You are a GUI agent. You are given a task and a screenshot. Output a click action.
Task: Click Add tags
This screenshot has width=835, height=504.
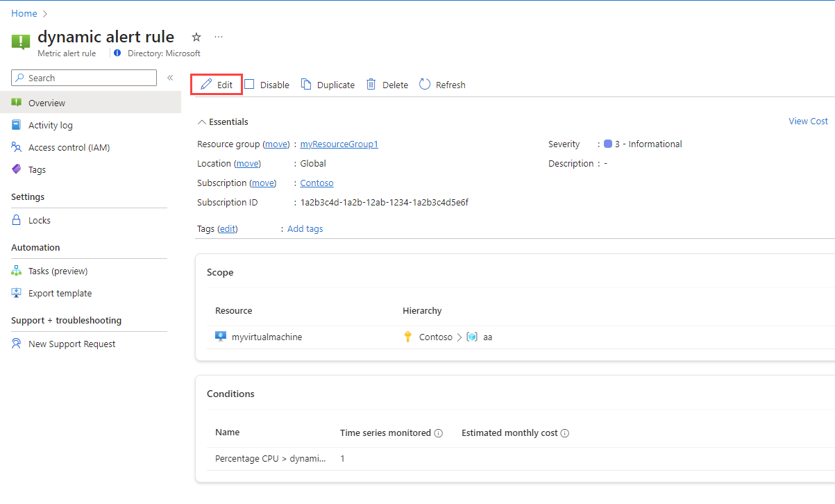(x=305, y=228)
